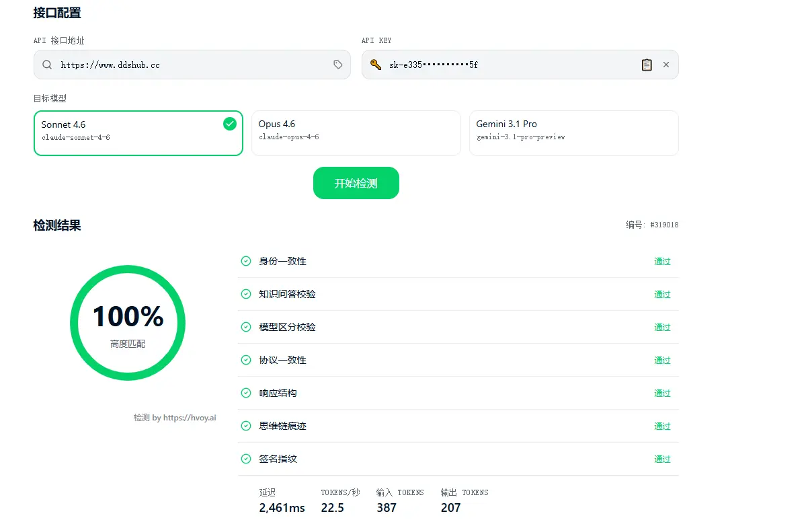Expand the 响应结构 result row
The width and height of the screenshot is (812, 522).
click(x=457, y=393)
